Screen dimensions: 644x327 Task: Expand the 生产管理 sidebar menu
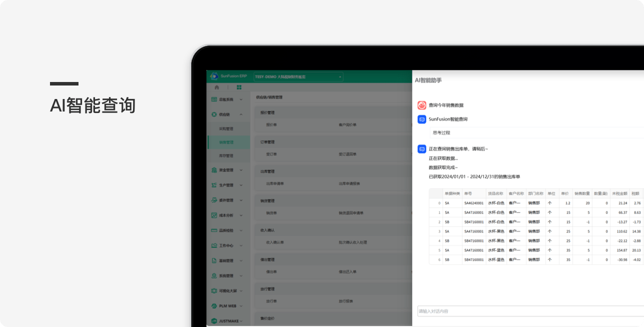(241, 185)
